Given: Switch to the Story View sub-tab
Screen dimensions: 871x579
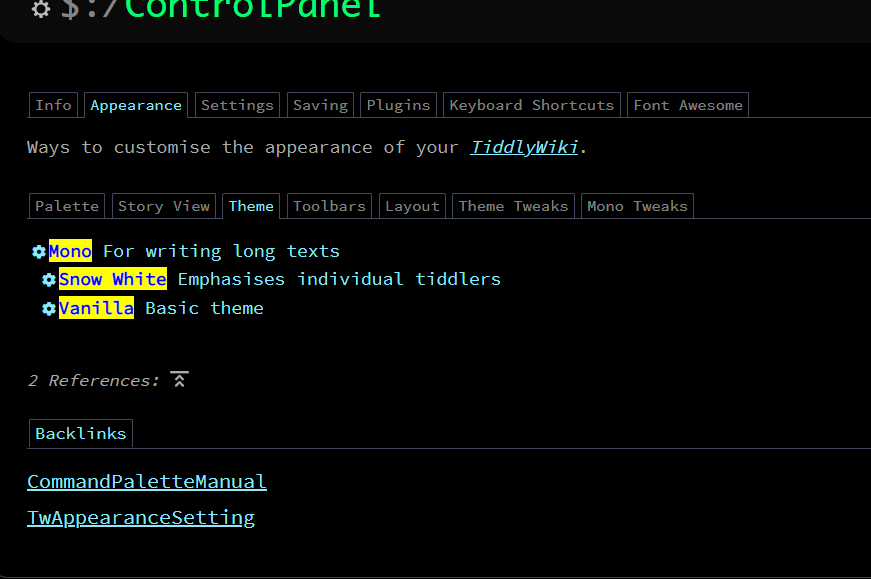Looking at the screenshot, I should [x=164, y=206].
